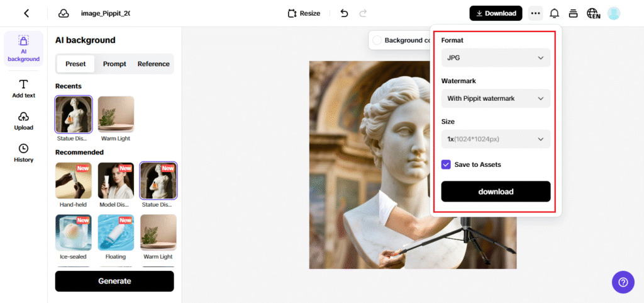
Task: Click the help question mark button
Action: (x=623, y=282)
